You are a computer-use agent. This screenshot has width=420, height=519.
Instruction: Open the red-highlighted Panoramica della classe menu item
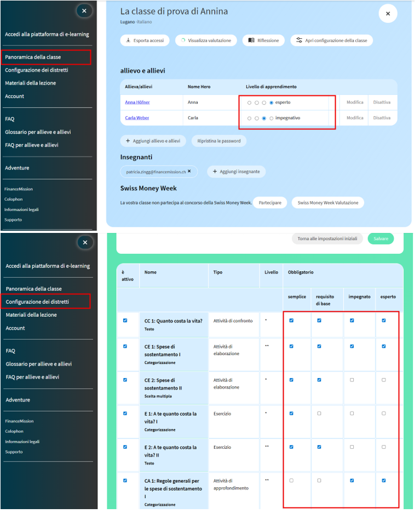[33, 57]
